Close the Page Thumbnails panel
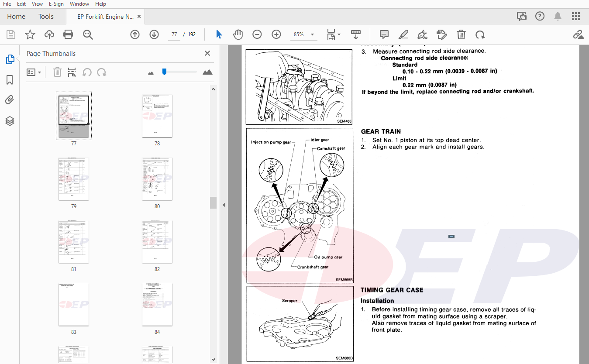589x364 pixels. (x=207, y=53)
